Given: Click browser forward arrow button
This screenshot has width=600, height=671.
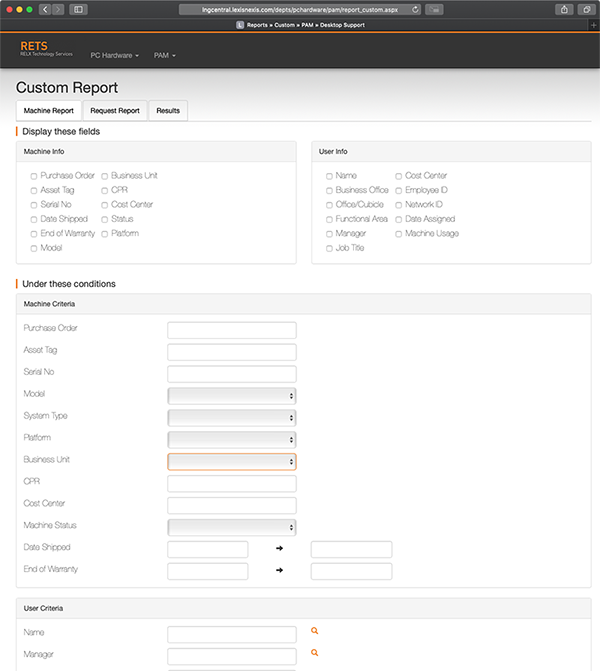Looking at the screenshot, I should pyautogui.click(x=58, y=9).
